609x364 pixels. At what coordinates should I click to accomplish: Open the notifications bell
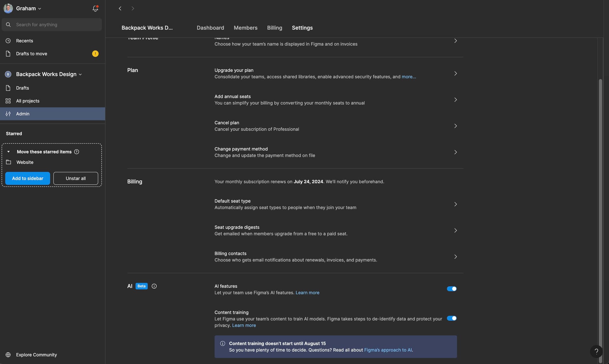click(x=95, y=8)
